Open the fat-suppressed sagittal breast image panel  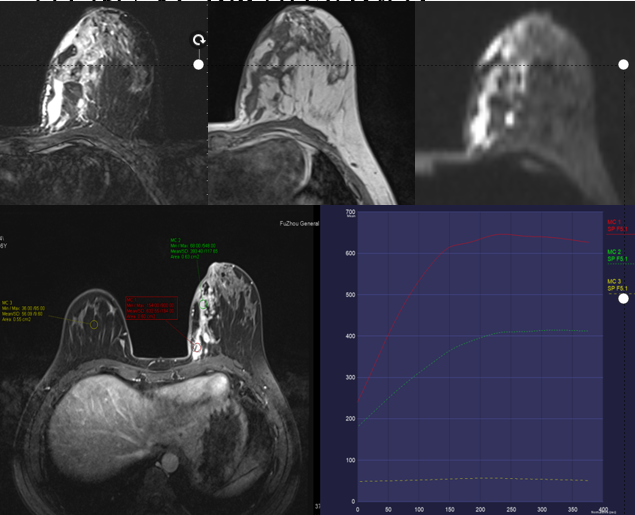click(x=104, y=103)
